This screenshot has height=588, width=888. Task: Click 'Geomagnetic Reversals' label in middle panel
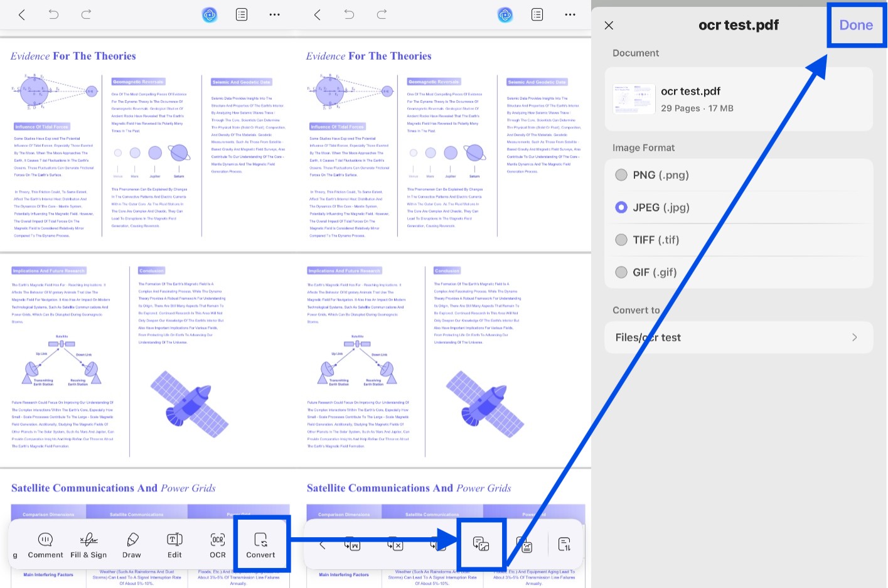434,82
